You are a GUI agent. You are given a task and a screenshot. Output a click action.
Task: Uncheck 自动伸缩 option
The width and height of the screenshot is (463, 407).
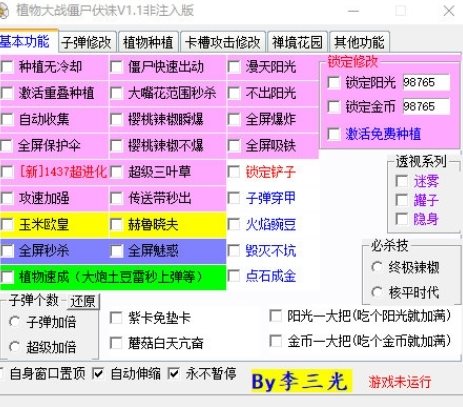[98, 373]
